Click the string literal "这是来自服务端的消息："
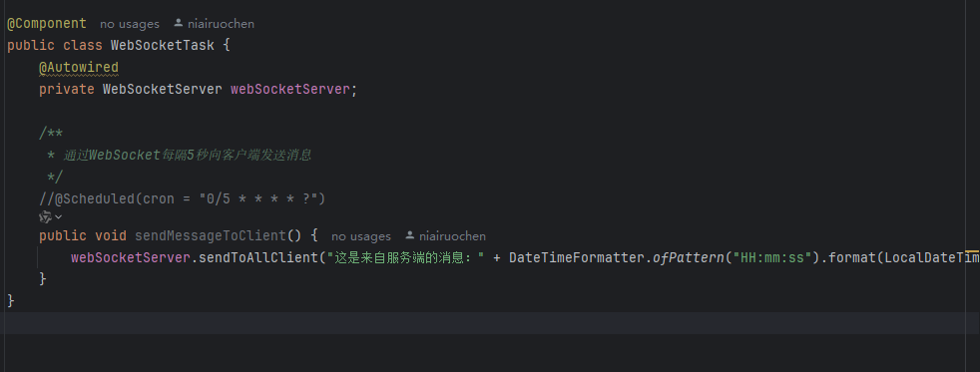The width and height of the screenshot is (980, 372). click(x=406, y=257)
